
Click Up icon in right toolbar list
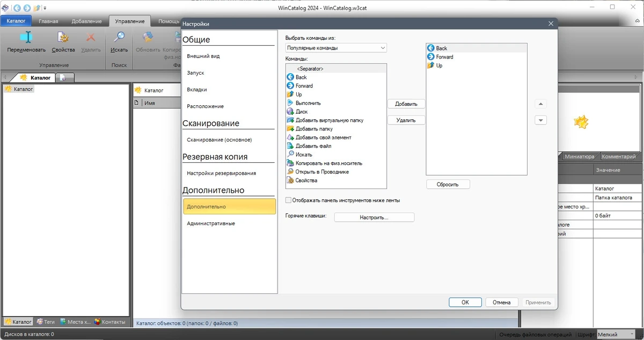430,66
